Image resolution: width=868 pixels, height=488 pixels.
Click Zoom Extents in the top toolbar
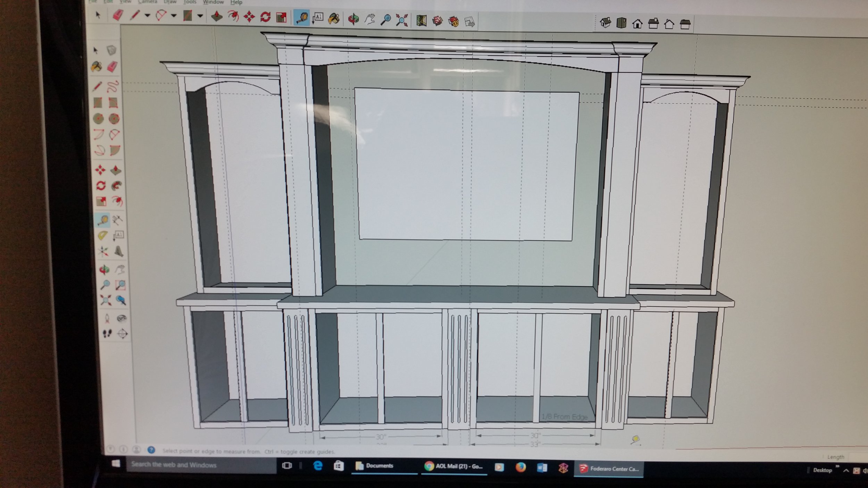point(402,20)
